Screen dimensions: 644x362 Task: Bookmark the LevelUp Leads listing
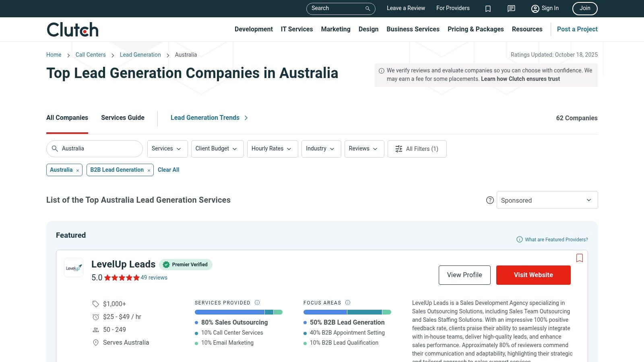coord(579,258)
